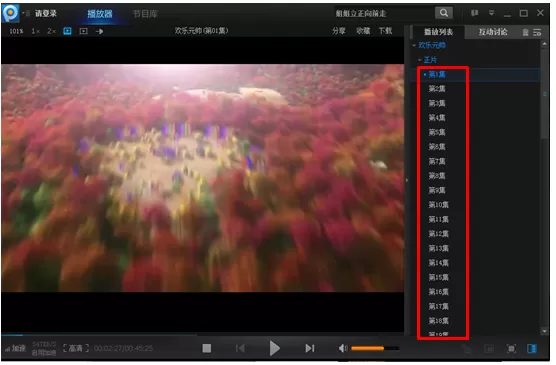Screen dimensions: 556x365
Task: Select episode 第4集 in playlist
Action: point(437,118)
